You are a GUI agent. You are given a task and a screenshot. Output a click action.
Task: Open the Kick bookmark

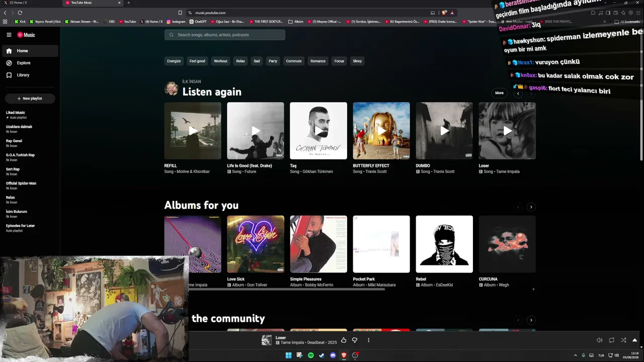click(x=20, y=22)
